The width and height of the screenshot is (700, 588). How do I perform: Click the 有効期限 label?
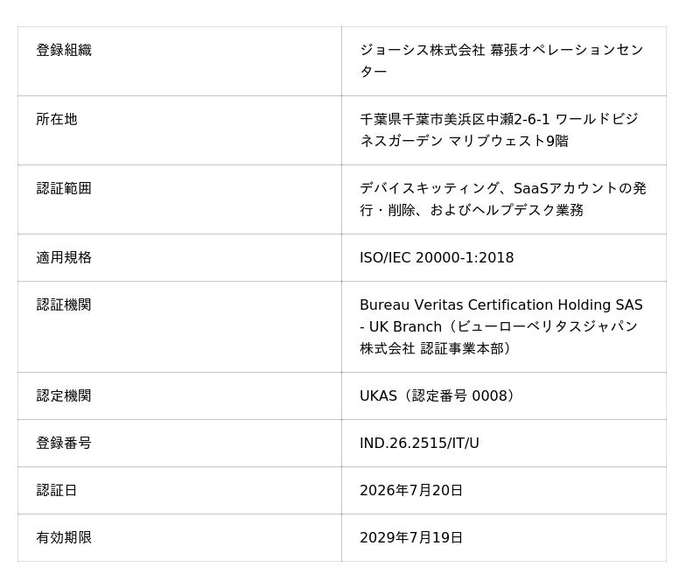(x=64, y=537)
